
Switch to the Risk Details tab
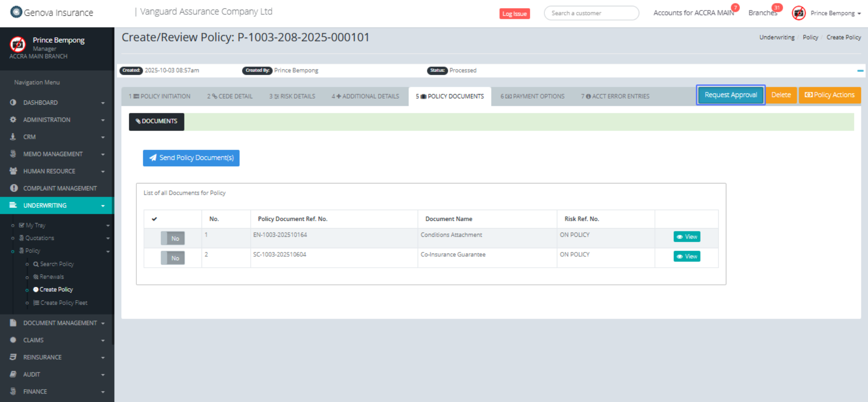(292, 96)
